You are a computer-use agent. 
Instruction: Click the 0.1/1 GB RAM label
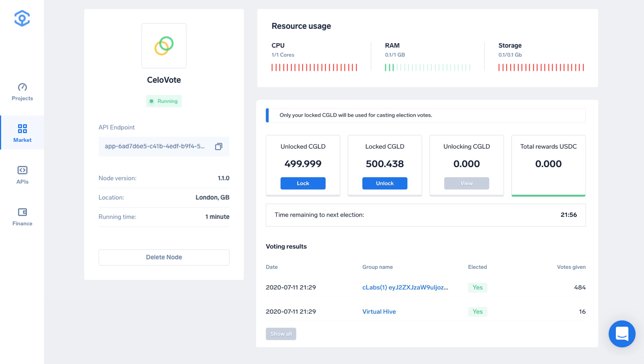pos(395,55)
